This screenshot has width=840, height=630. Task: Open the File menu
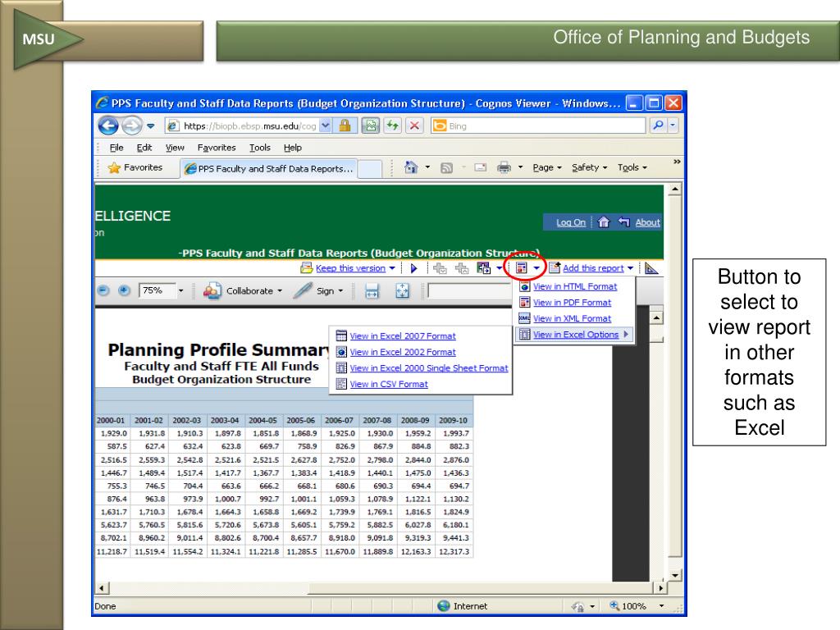tap(116, 148)
